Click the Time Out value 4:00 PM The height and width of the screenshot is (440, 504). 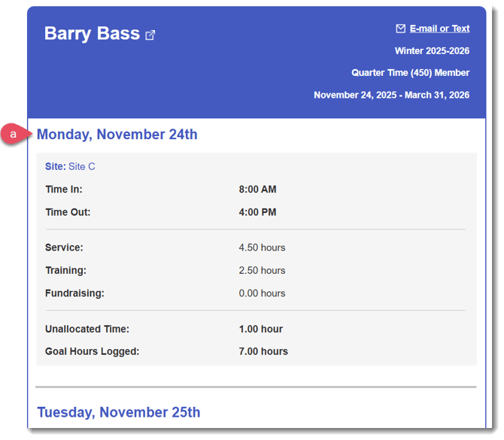[257, 212]
